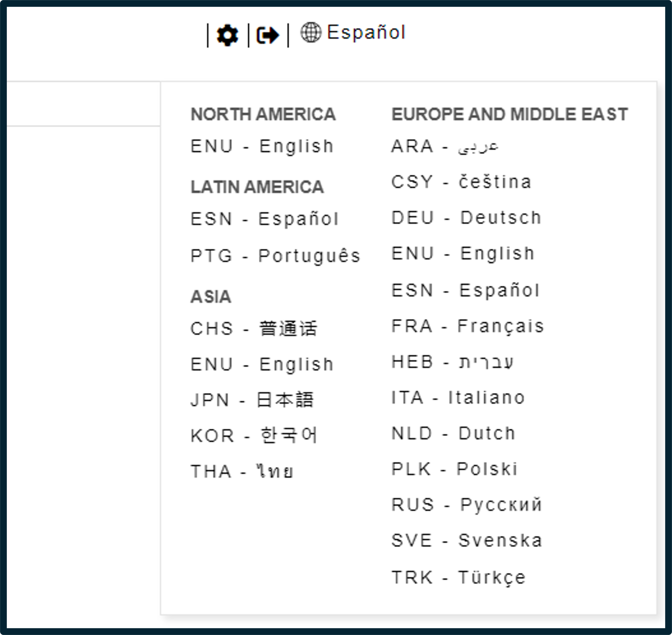The image size is (672, 635).
Task: Open the settings gear icon
Action: [x=227, y=35]
